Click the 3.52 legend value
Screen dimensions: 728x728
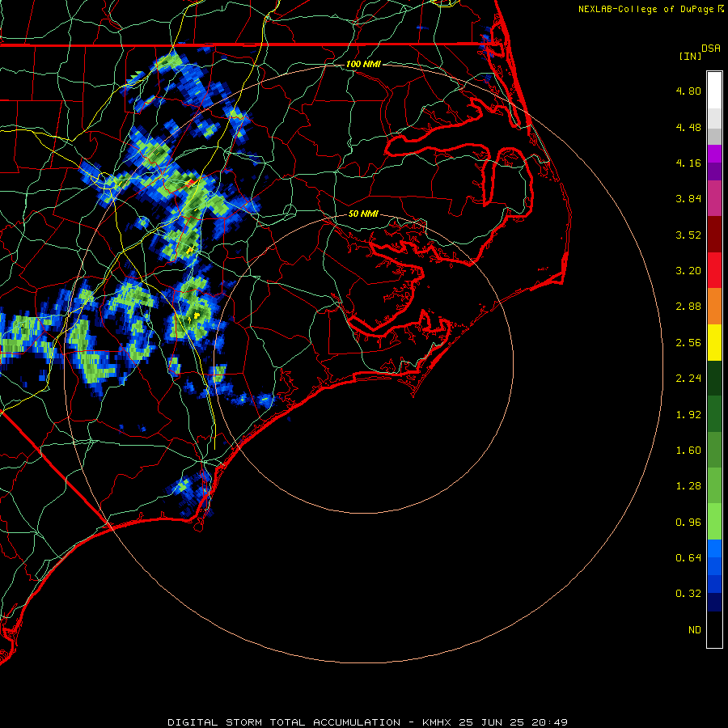tap(688, 235)
